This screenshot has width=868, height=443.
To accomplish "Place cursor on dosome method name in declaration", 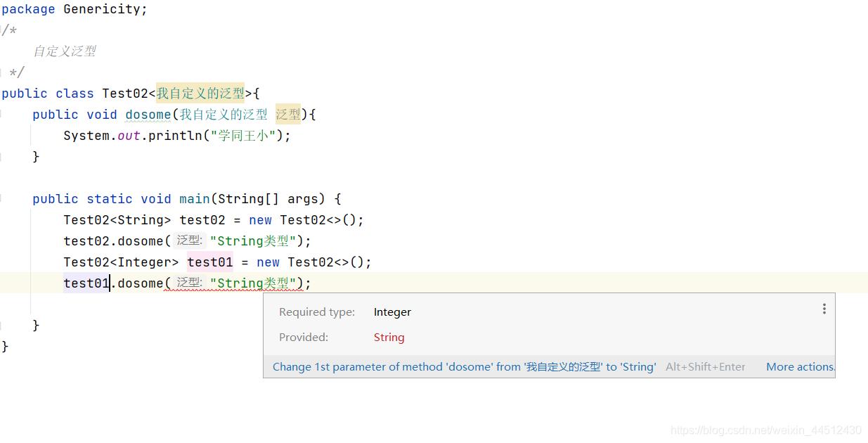I will 148,115.
